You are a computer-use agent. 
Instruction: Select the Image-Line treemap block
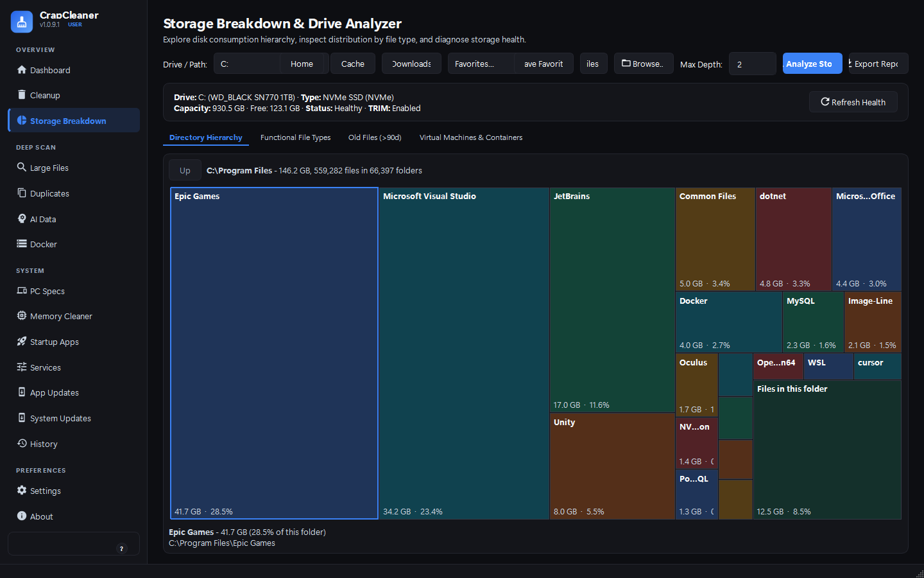[x=873, y=322]
